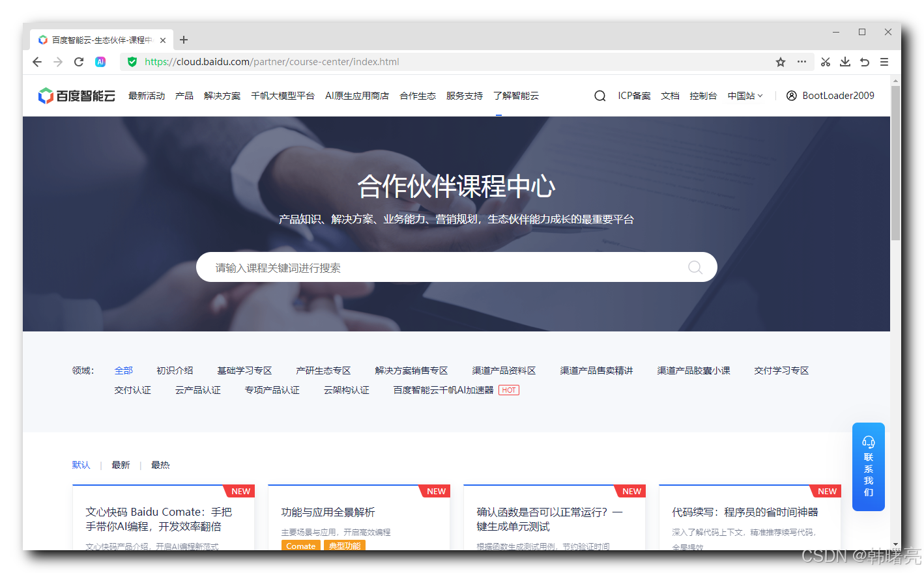
Task: Select the 云产品认证 filter
Action: point(198,390)
